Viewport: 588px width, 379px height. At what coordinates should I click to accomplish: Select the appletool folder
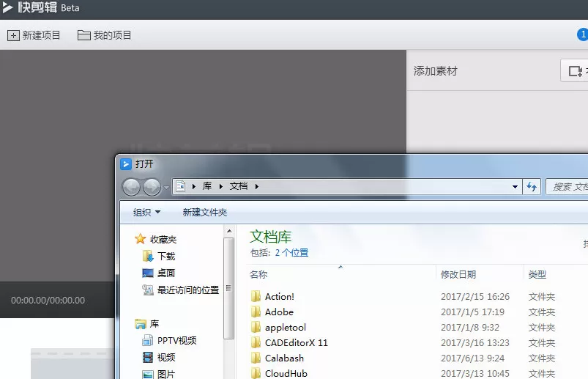(286, 328)
